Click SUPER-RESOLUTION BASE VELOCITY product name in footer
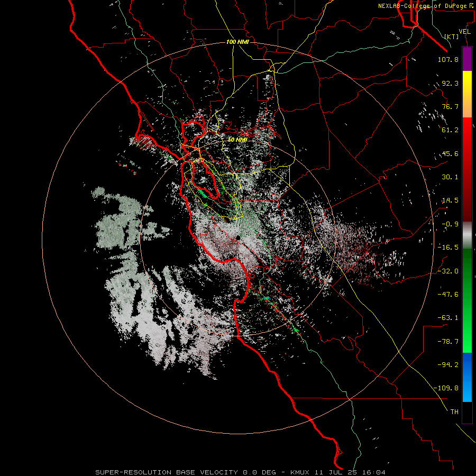 [x=167, y=472]
